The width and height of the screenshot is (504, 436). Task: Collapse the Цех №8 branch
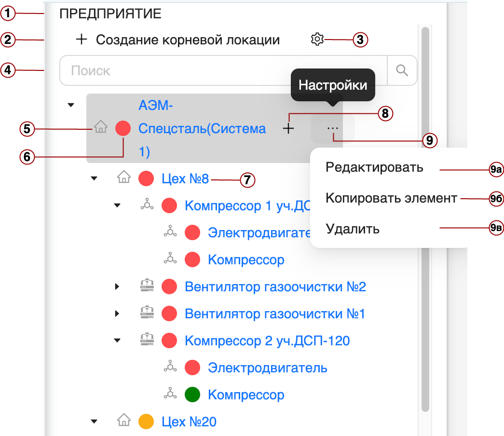pyautogui.click(x=94, y=178)
